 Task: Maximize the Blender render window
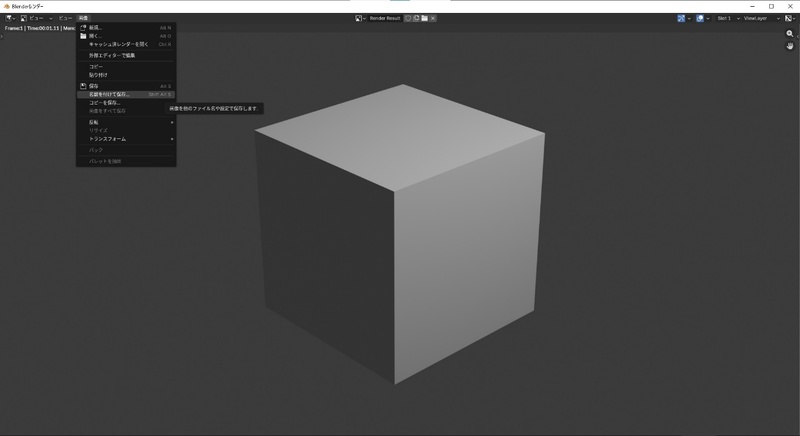(x=771, y=6)
